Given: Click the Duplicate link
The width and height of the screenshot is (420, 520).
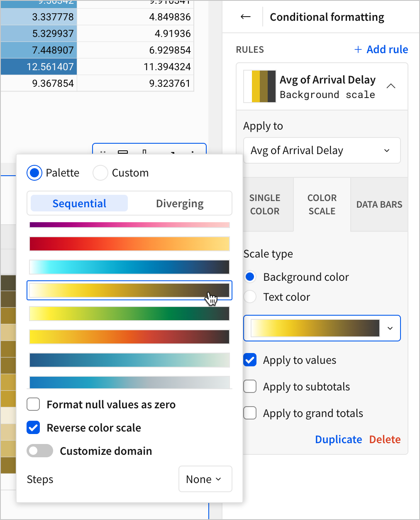Looking at the screenshot, I should 338,439.
